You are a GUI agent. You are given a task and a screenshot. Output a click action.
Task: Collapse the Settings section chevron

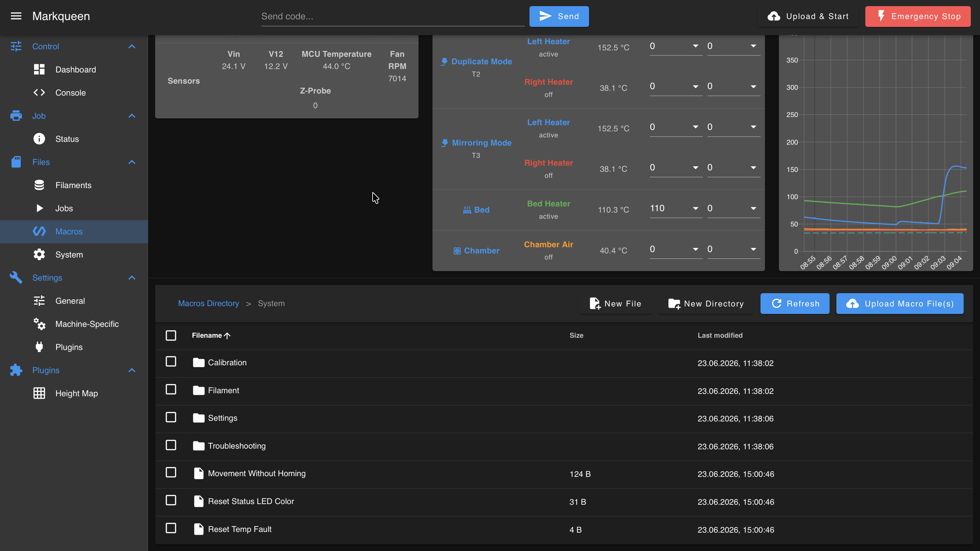click(132, 278)
